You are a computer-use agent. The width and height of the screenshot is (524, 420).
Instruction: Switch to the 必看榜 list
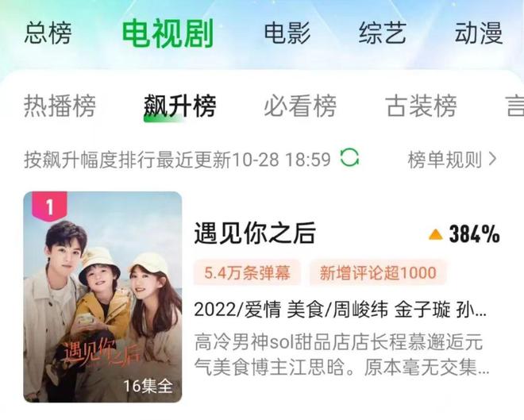(300, 106)
